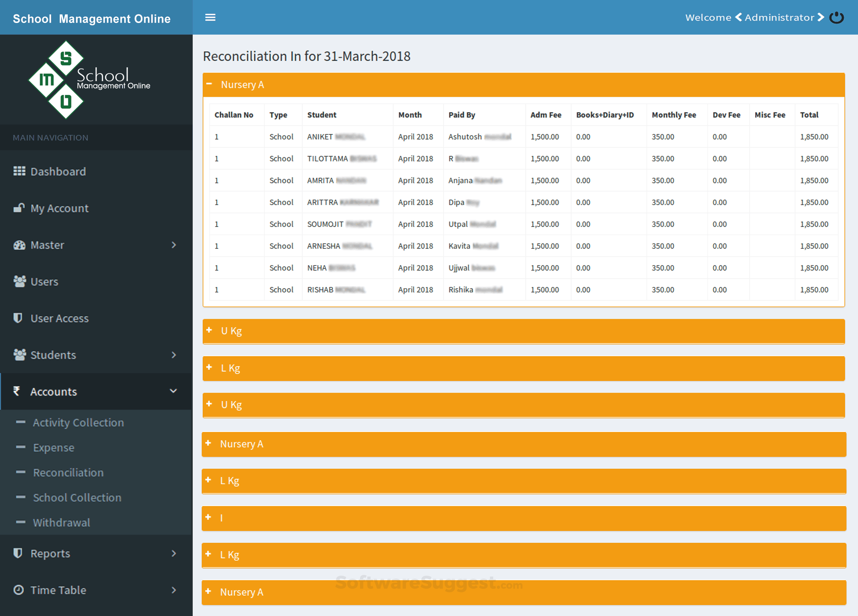Expand the Reports submenu chevron
Screen dimensions: 858x616
174,553
